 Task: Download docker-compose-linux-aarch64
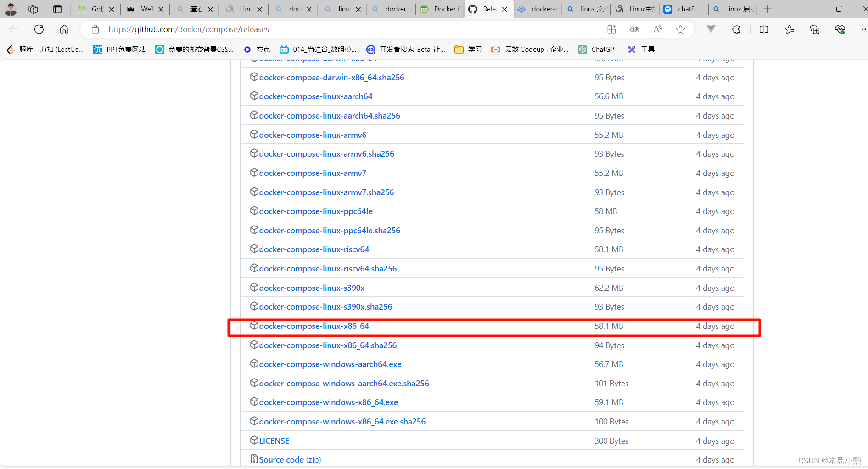(x=316, y=96)
